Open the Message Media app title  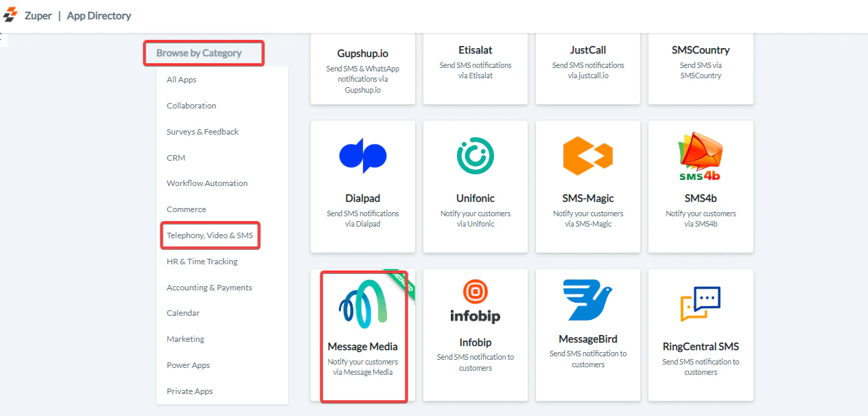pos(363,347)
